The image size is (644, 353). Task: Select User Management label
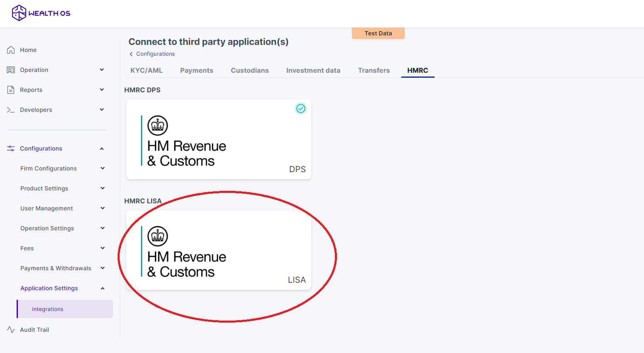click(x=47, y=208)
